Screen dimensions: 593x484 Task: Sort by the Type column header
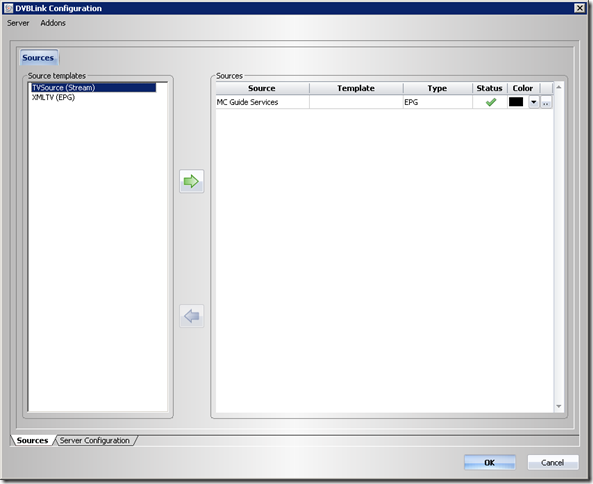[x=437, y=88]
